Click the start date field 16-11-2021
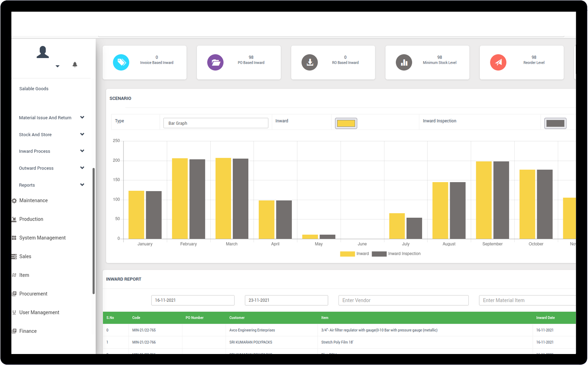The height and width of the screenshot is (365, 588). pyautogui.click(x=193, y=300)
